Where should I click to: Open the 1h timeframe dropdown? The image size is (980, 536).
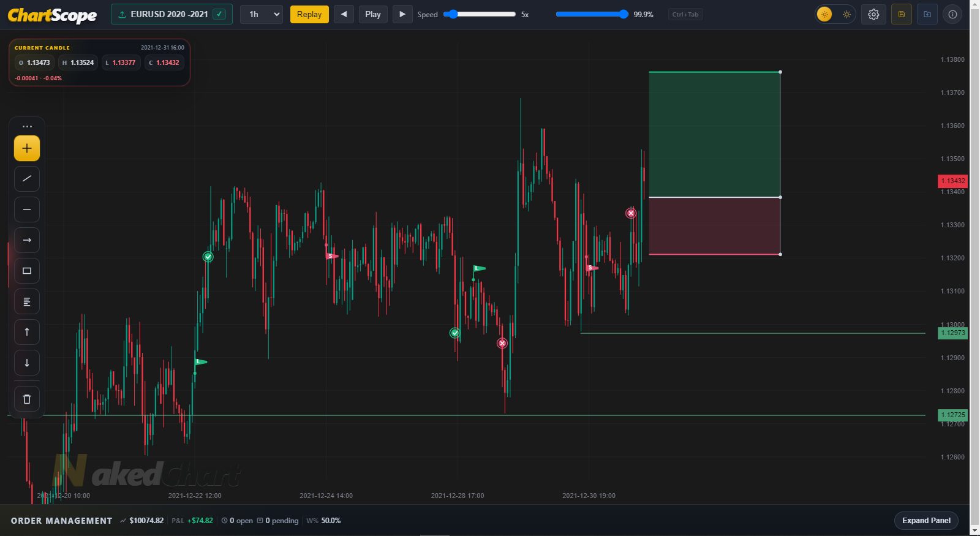click(x=262, y=14)
